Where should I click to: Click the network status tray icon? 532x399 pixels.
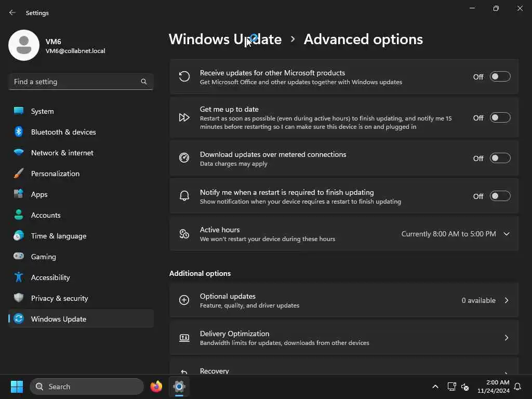tap(451, 387)
